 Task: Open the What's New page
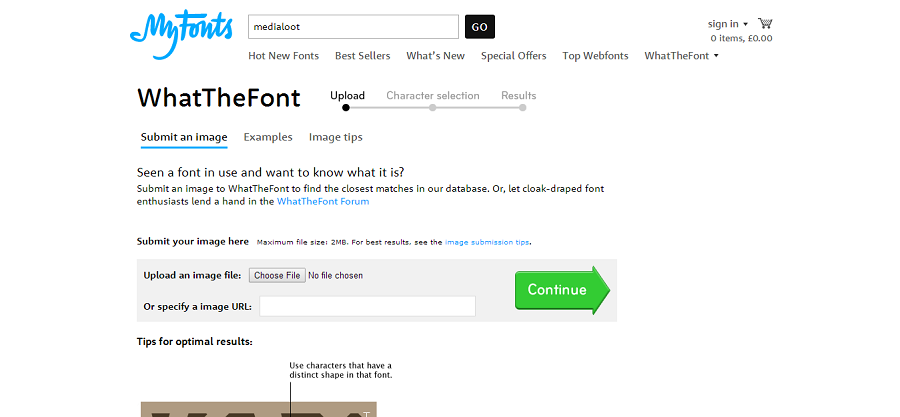point(436,56)
